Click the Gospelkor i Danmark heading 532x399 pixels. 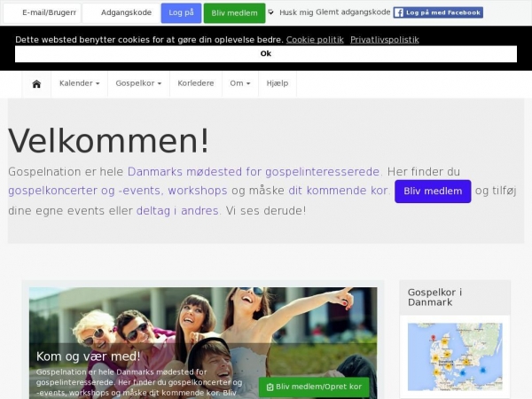pyautogui.click(x=434, y=297)
